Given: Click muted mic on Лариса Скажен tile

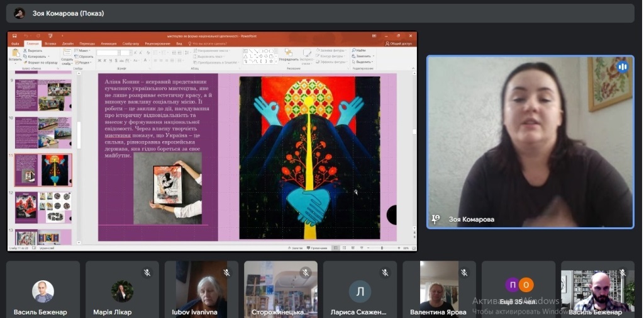Looking at the screenshot, I should pos(385,272).
